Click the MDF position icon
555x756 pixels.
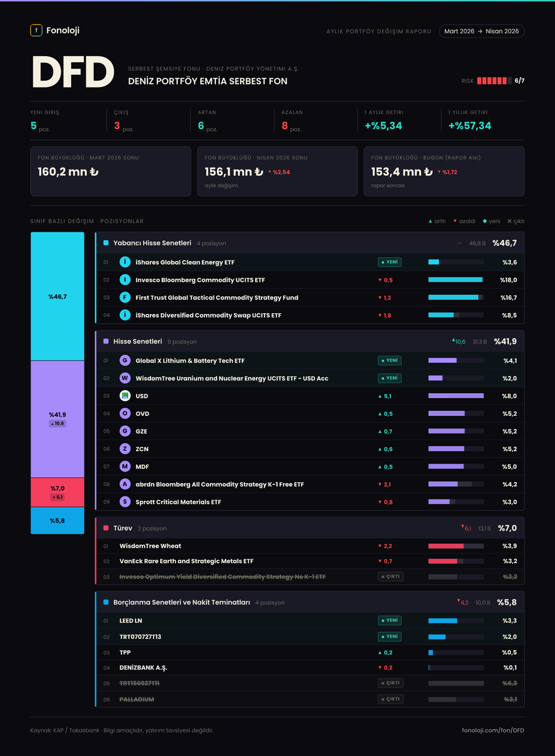coord(125,466)
